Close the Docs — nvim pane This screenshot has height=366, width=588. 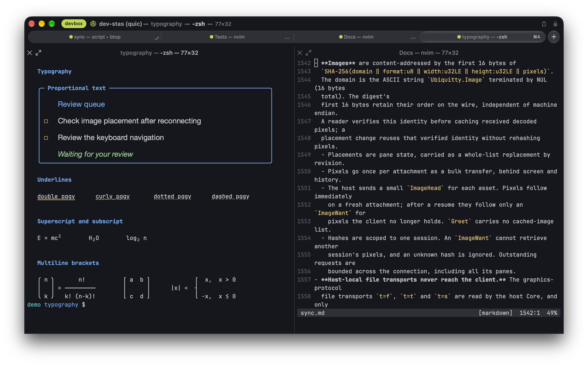tap(300, 53)
